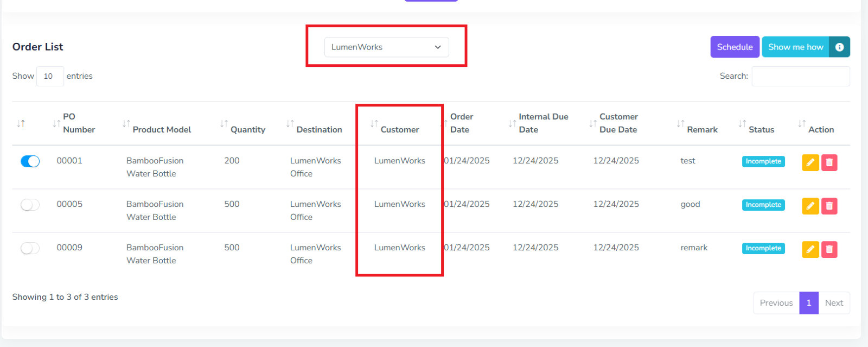The width and height of the screenshot is (868, 347).
Task: Enable the toggle for order 00005
Action: click(30, 205)
